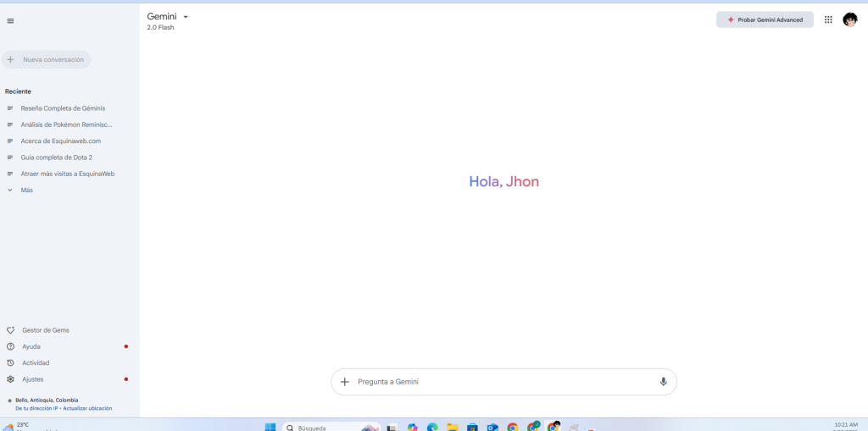Open Copilot from the taskbar
This screenshot has width=868, height=431.
[413, 427]
